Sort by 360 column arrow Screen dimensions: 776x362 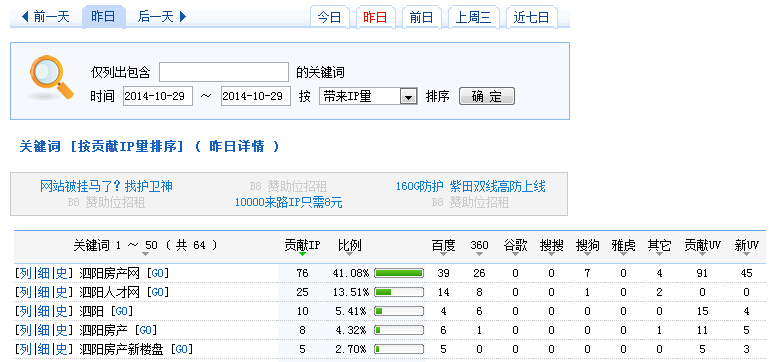[479, 254]
